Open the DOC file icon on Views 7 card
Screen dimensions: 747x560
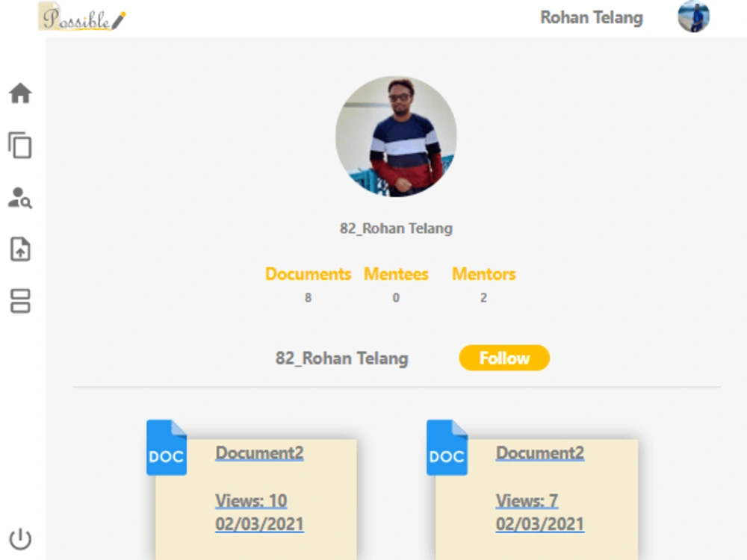point(447,447)
